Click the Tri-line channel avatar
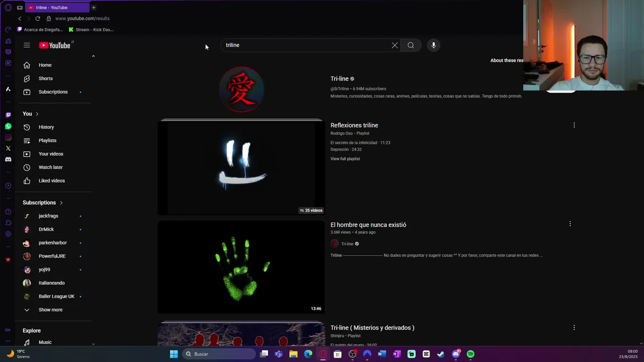 click(242, 89)
